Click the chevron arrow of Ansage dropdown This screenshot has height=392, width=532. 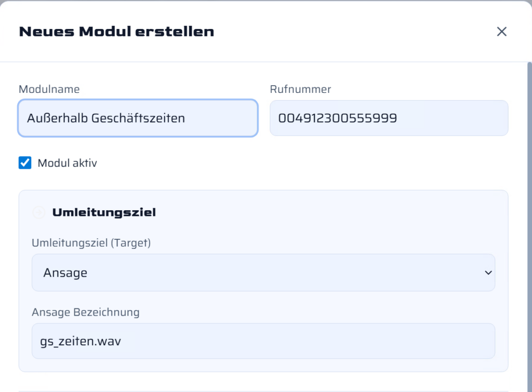pyautogui.click(x=488, y=273)
